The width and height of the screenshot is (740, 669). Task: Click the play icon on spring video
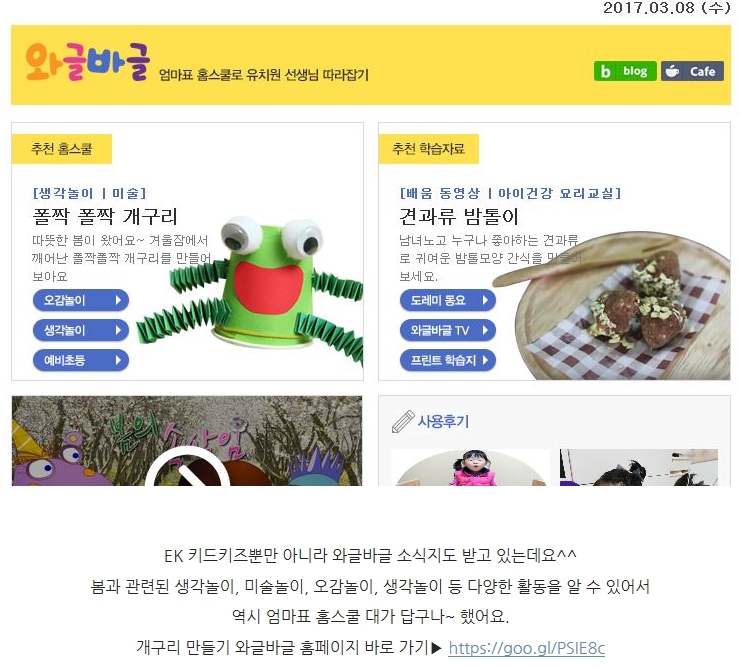187,467
